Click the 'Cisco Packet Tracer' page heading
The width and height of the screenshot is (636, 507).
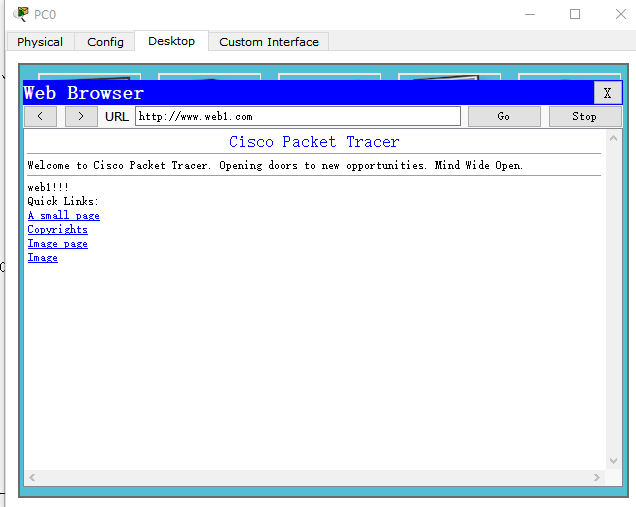click(314, 142)
